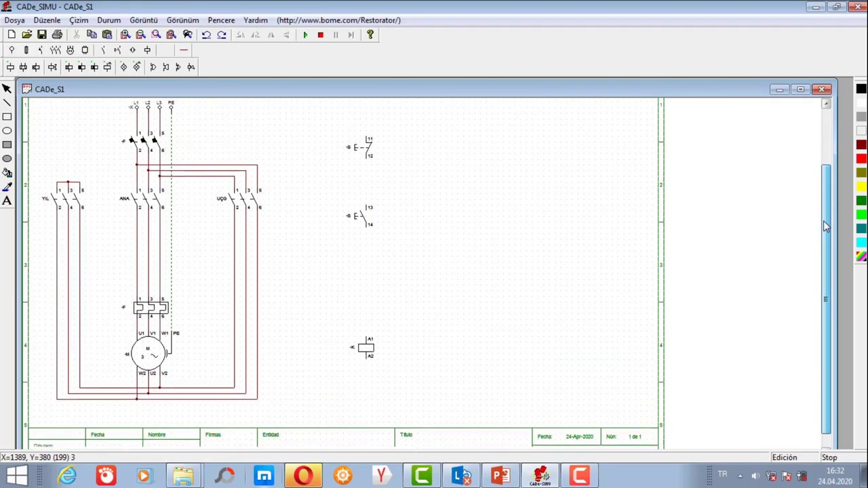Image resolution: width=868 pixels, height=488 pixels.
Task: Open the motors component category icon
Action: (70, 50)
